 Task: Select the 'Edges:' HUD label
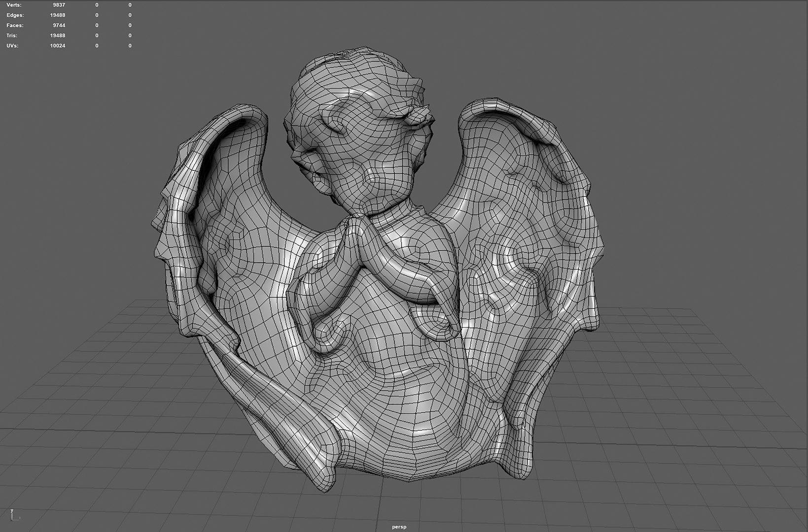[x=15, y=15]
